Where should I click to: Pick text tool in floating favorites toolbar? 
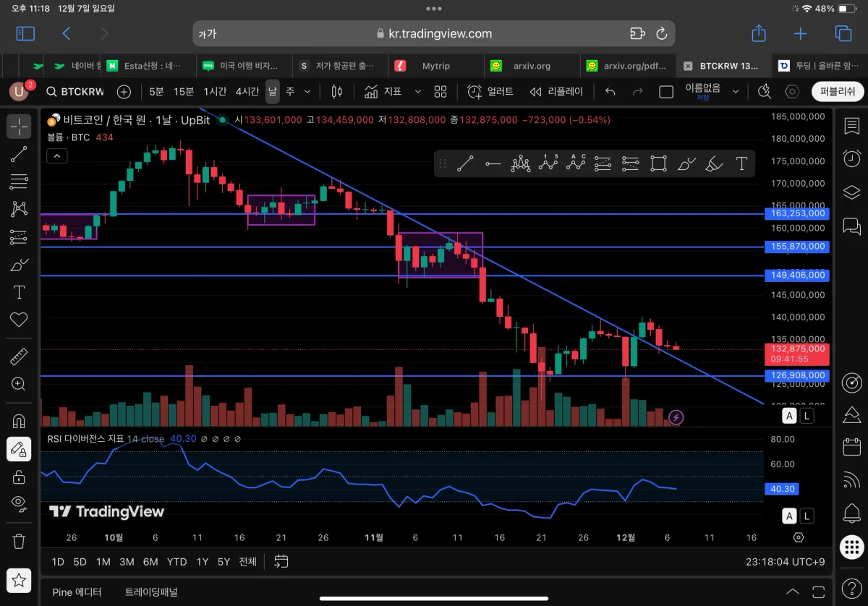point(741,163)
